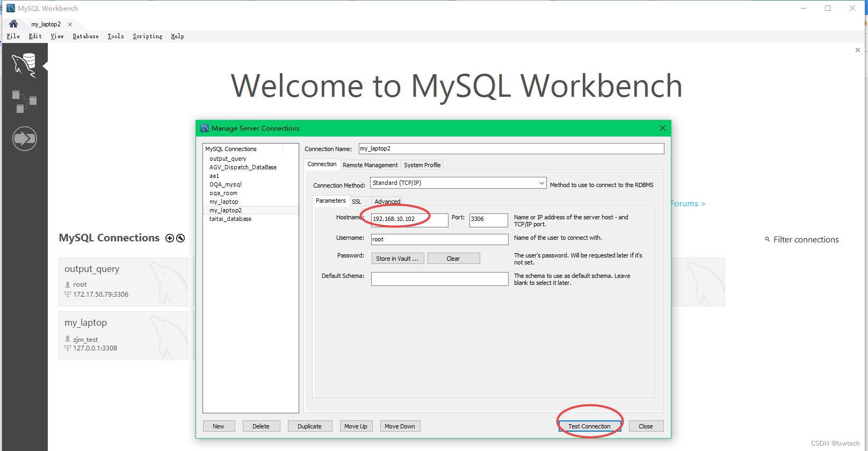Select my_laptop in connections list
868x451 pixels.
224,202
